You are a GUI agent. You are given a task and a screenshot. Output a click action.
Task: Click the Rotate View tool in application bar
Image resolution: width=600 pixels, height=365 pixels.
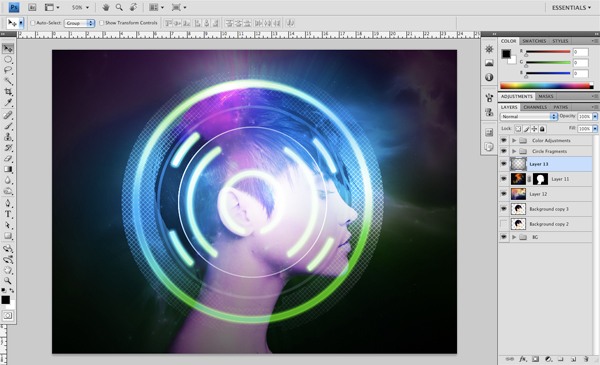[134, 7]
